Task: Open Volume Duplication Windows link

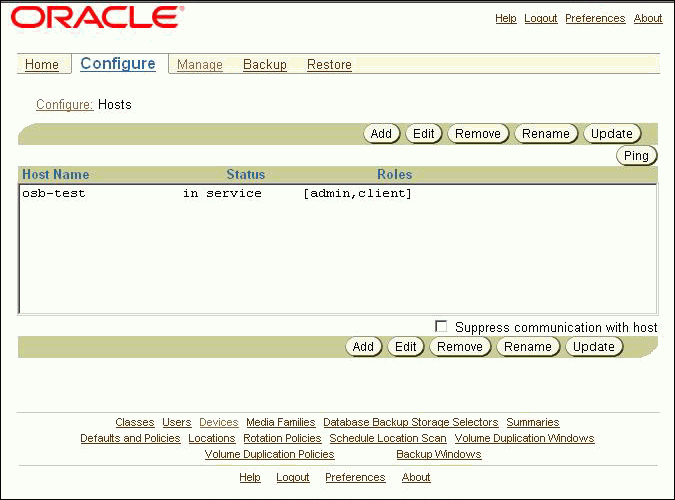Action: point(525,438)
